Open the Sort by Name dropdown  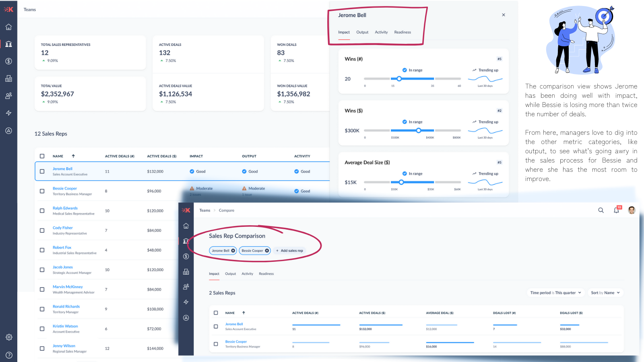pyautogui.click(x=605, y=292)
